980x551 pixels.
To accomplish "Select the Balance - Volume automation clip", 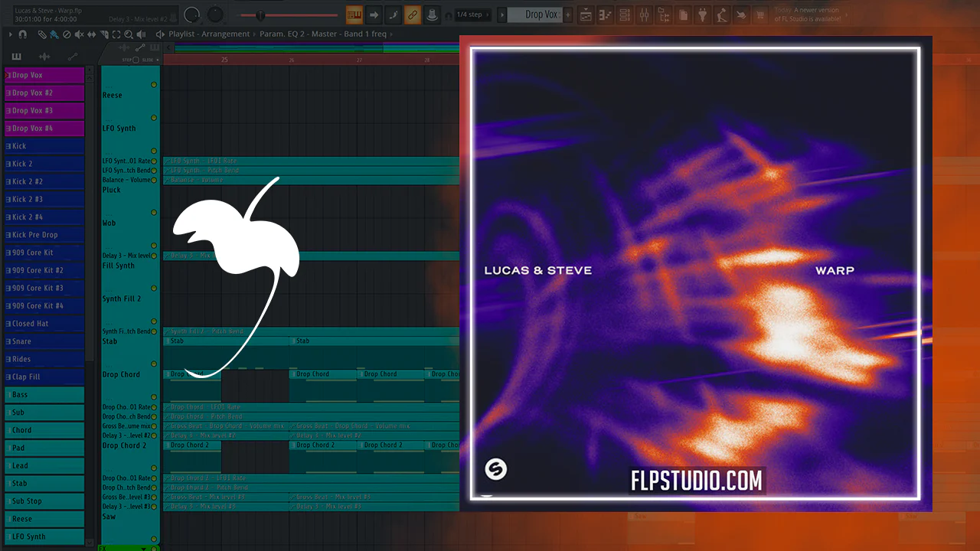I will coord(311,180).
